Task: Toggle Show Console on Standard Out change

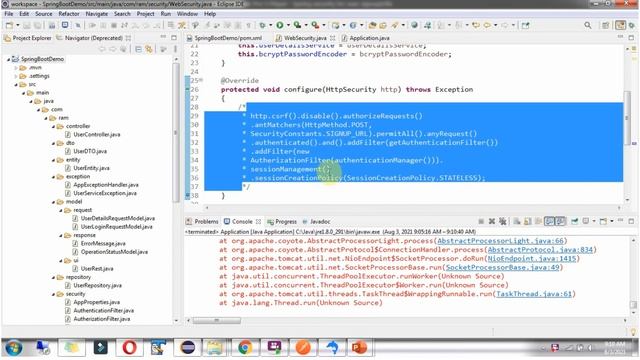Action: pyautogui.click(x=549, y=221)
